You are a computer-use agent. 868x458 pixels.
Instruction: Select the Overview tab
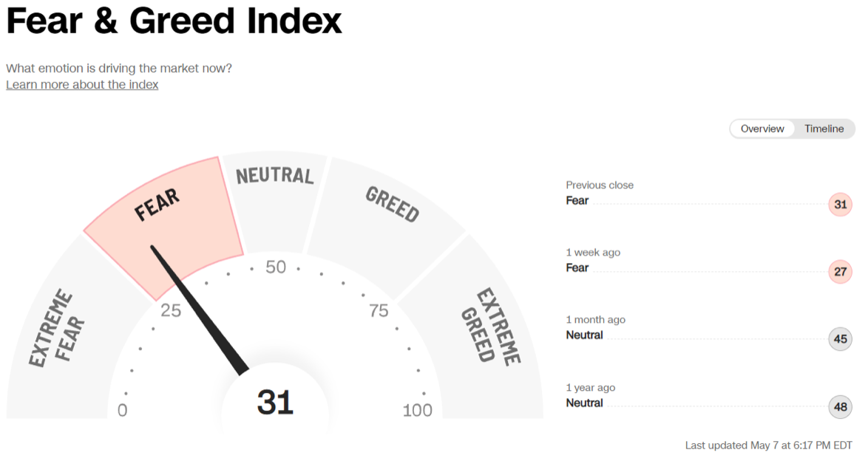tap(762, 129)
